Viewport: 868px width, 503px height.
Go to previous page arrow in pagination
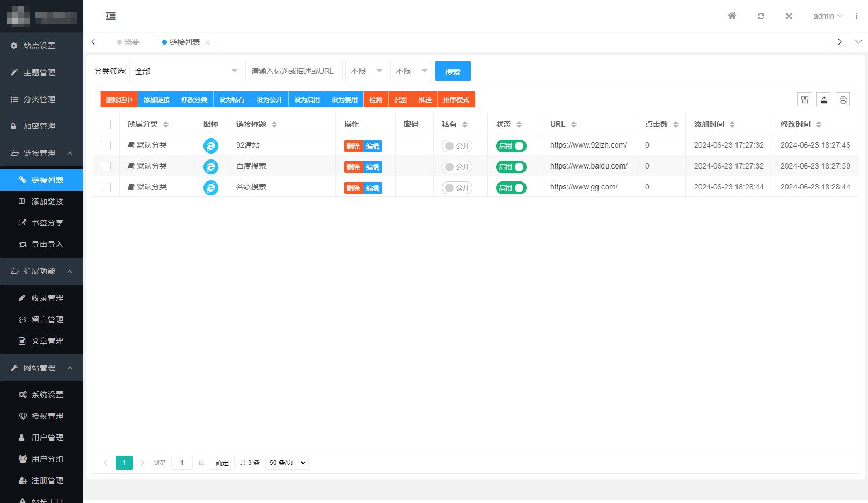[x=106, y=463]
